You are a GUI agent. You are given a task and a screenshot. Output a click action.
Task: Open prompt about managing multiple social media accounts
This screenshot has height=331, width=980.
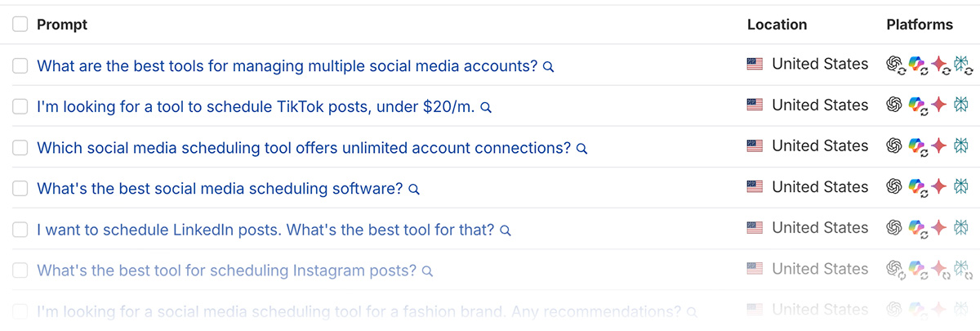[287, 66]
